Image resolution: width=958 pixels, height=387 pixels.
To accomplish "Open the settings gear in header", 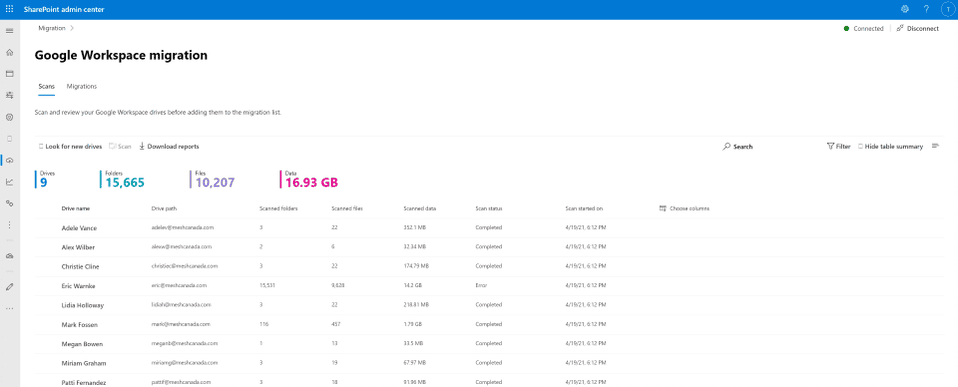I will [x=905, y=9].
